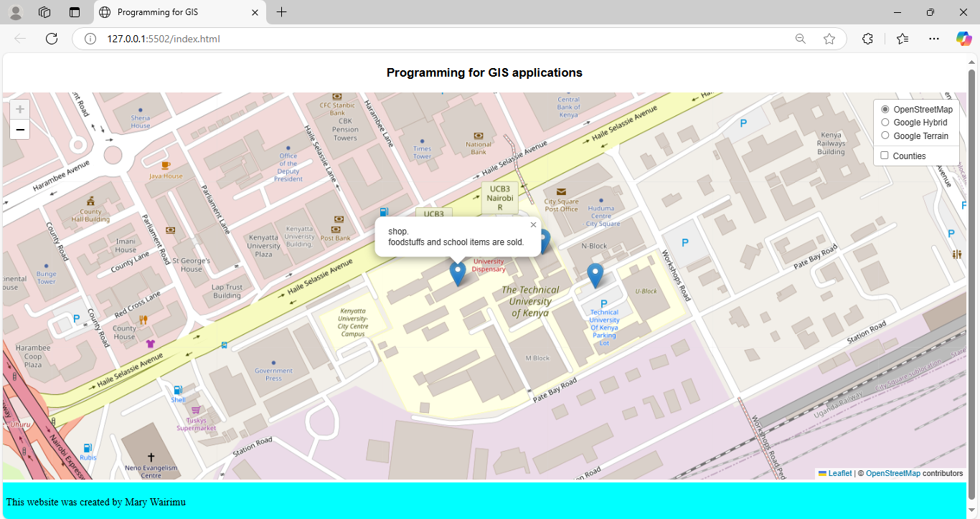The image size is (980, 519).
Task: Click the UCB3 Nairobi R label box
Action: 499,197
